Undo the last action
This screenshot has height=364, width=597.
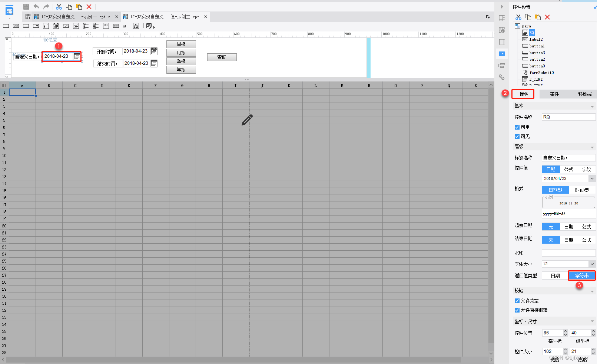36,6
